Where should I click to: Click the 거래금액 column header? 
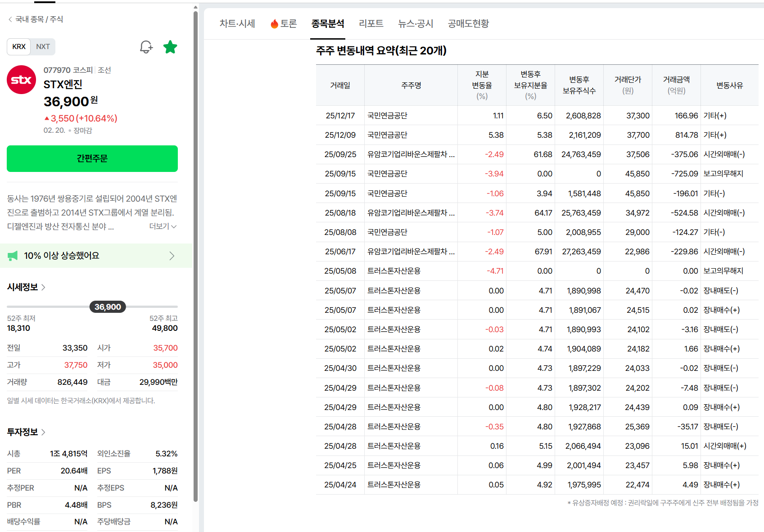click(676, 86)
